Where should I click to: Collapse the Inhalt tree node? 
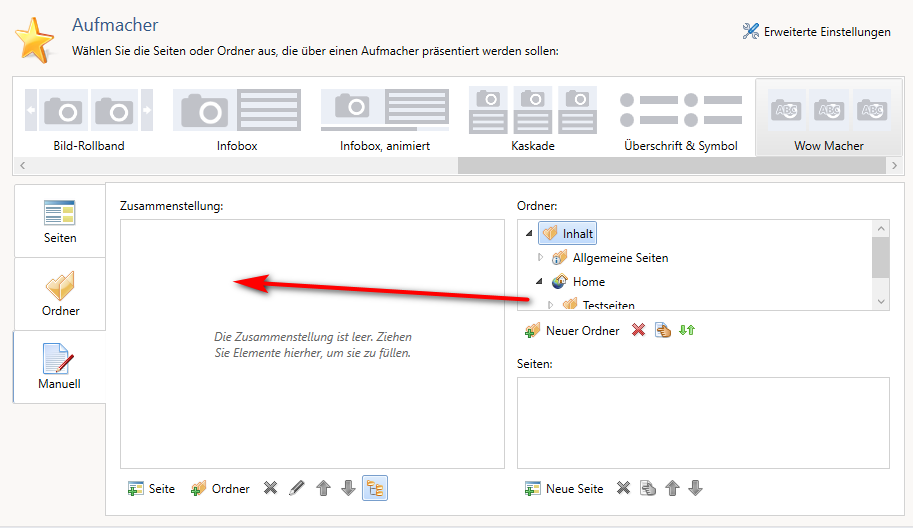point(528,233)
